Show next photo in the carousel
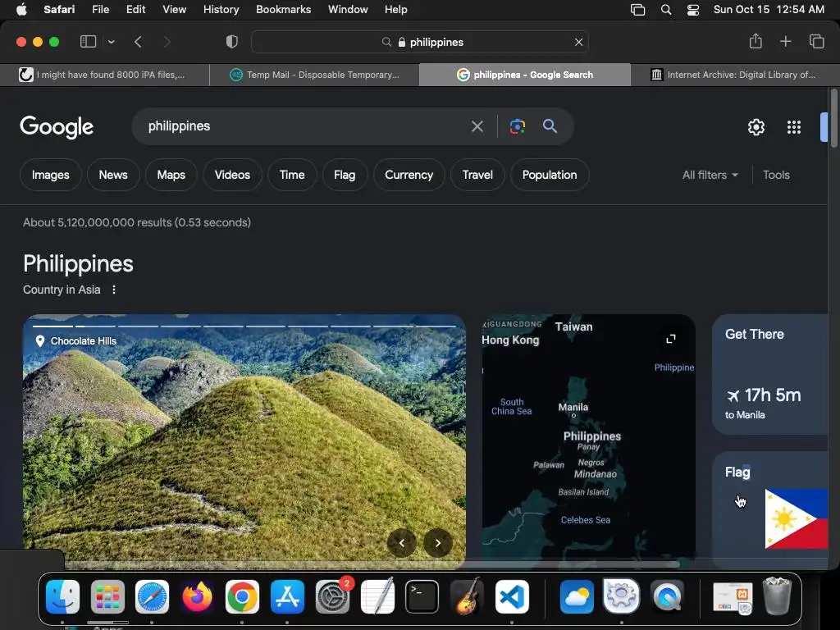Screen dimensions: 840x630 coord(438,543)
